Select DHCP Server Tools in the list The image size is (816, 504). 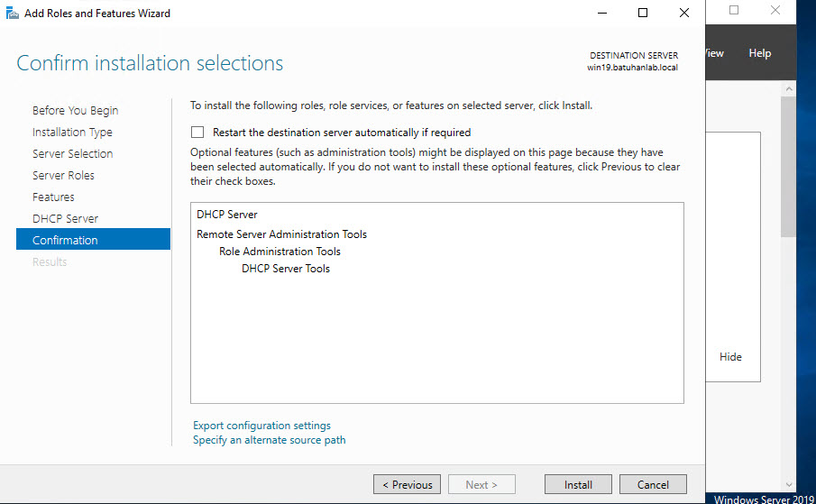point(285,269)
